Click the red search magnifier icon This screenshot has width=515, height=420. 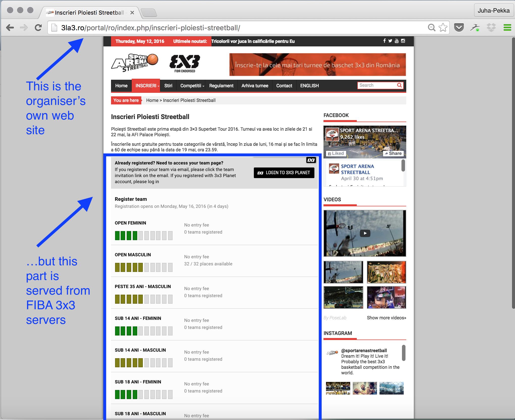[x=399, y=85]
